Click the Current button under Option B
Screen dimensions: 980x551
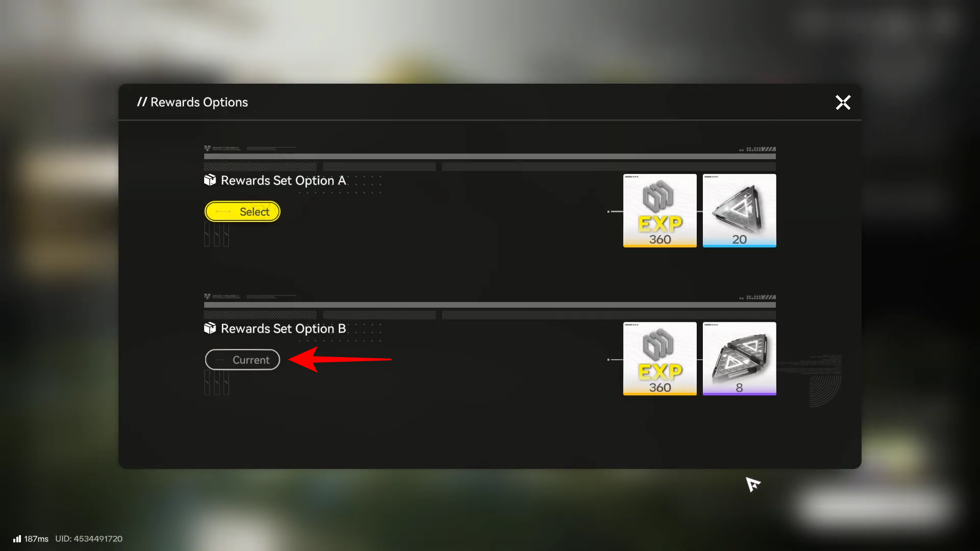coord(242,360)
